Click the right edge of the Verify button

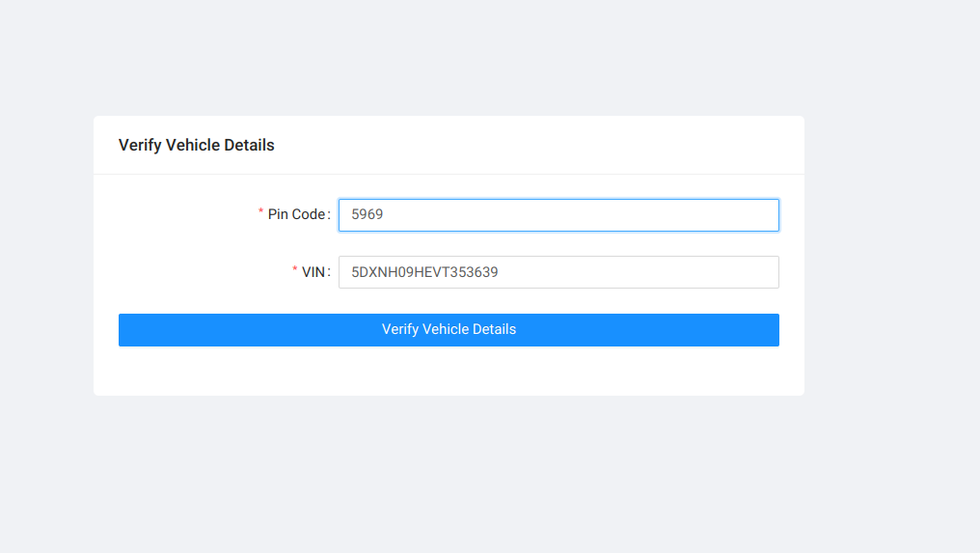(x=769, y=330)
